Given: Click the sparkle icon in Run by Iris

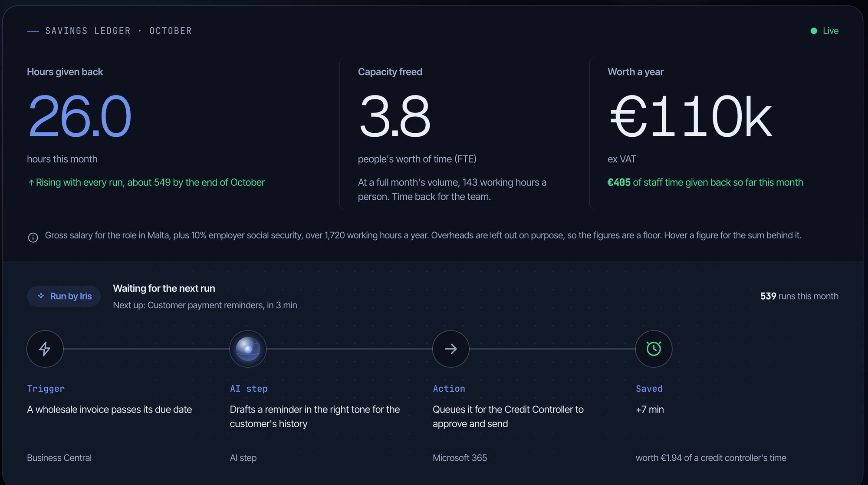Looking at the screenshot, I should 41,296.
